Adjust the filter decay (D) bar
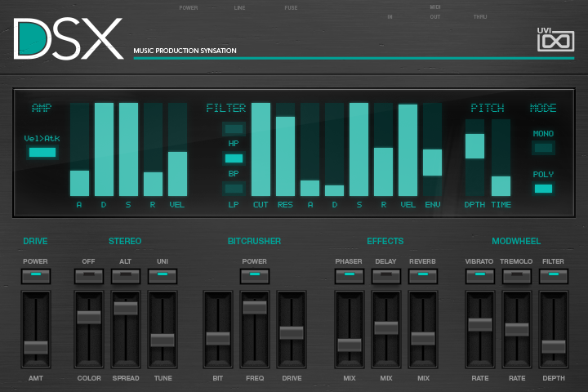Viewport: 588px width, 392px height. [x=334, y=149]
